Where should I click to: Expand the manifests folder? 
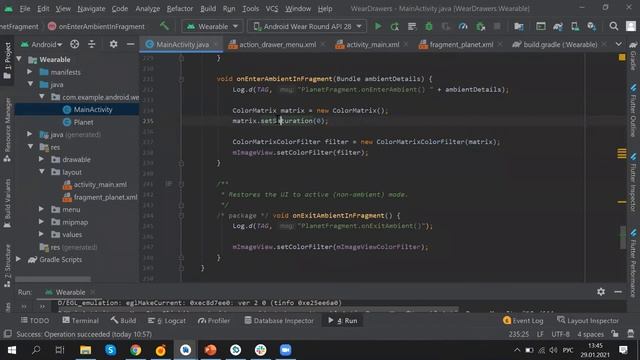30,72
